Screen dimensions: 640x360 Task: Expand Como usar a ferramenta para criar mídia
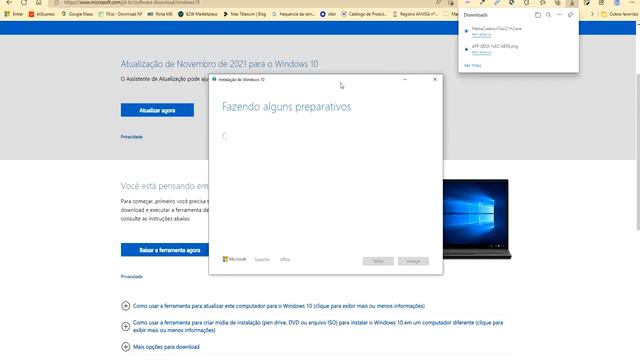pos(312,326)
